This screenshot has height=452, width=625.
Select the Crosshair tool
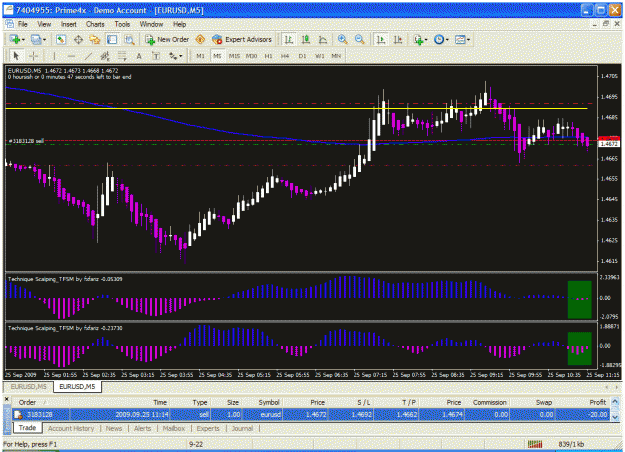[x=33, y=56]
